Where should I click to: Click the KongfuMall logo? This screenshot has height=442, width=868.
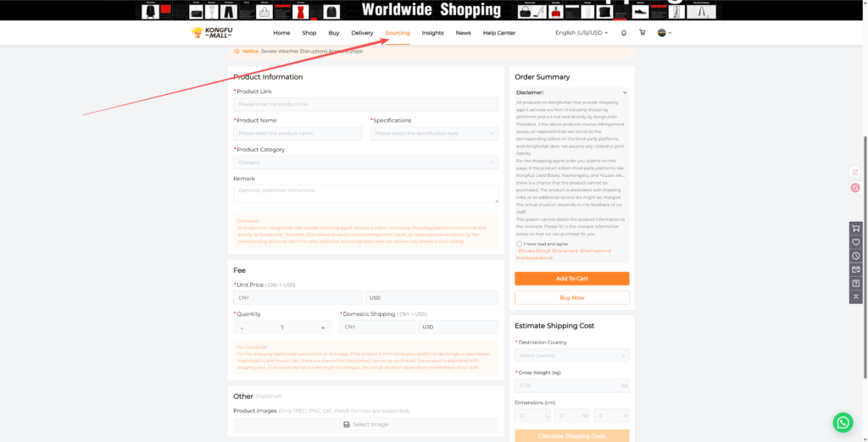pyautogui.click(x=211, y=33)
